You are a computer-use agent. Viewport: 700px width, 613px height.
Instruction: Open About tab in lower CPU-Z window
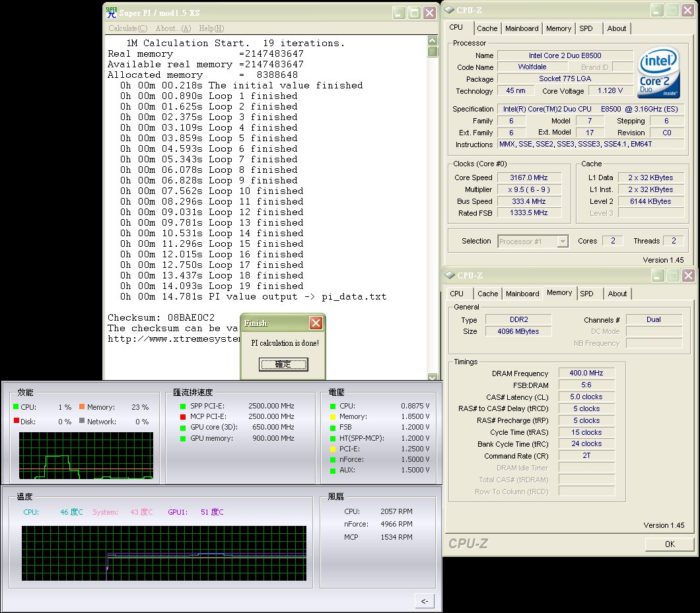click(x=617, y=294)
